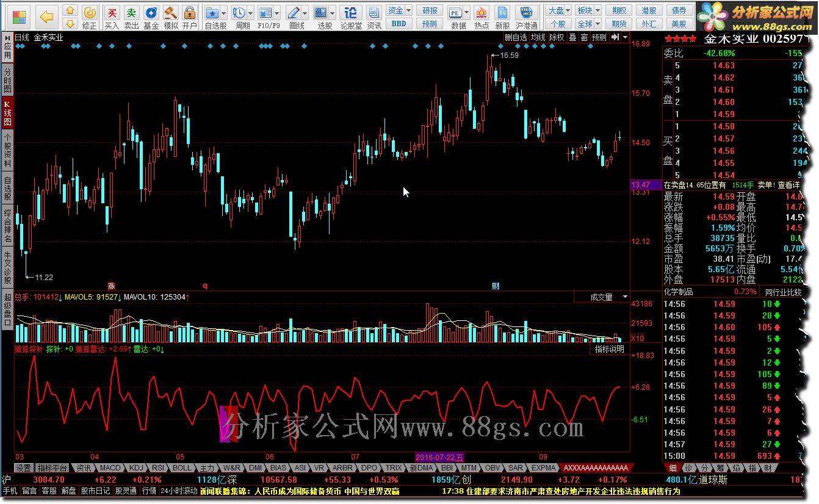Image resolution: width=819 pixels, height=504 pixels.
Task: Toggle the 叠 overlay button
Action: point(572,37)
